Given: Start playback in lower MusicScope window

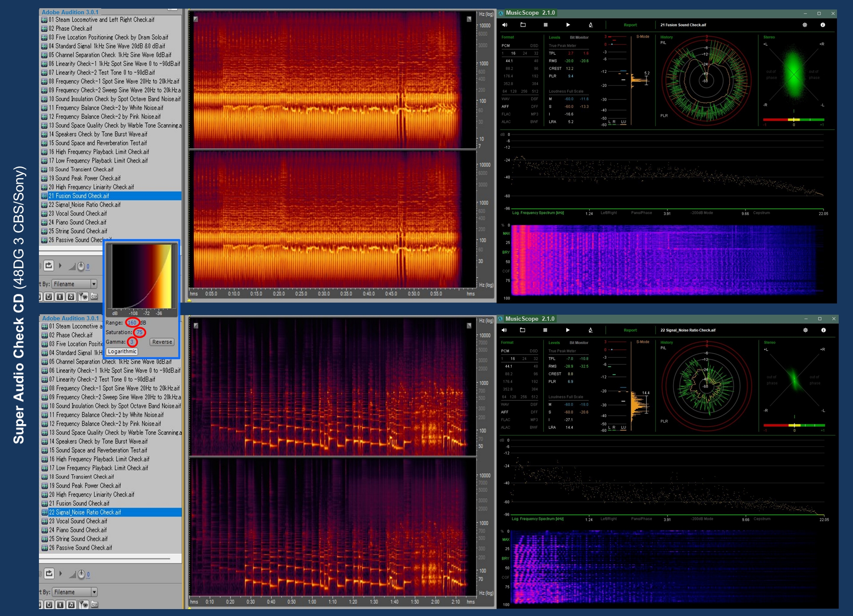Looking at the screenshot, I should [568, 330].
